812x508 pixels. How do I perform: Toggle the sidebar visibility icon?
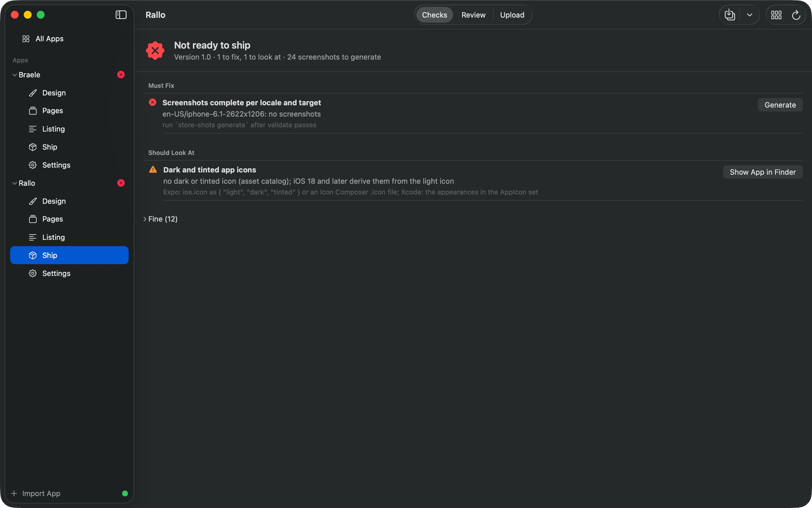pyautogui.click(x=121, y=15)
